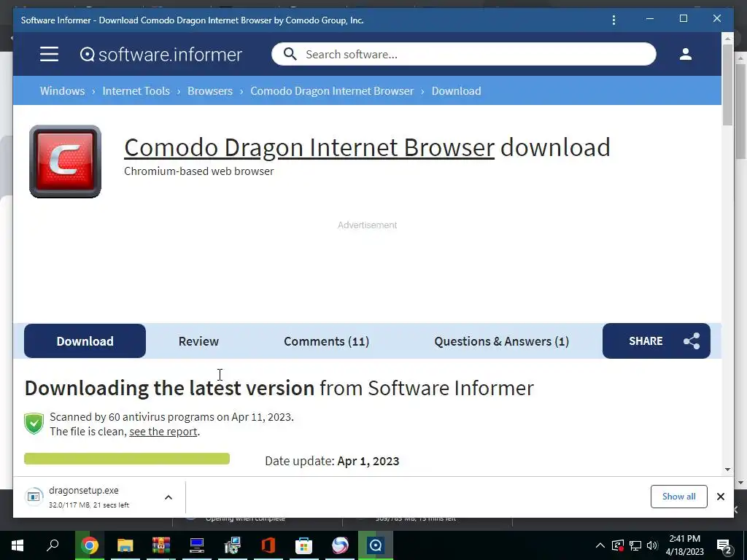This screenshot has width=747, height=560.
Task: Open the Comodo Dragon Internet Browser title link
Action: click(309, 147)
